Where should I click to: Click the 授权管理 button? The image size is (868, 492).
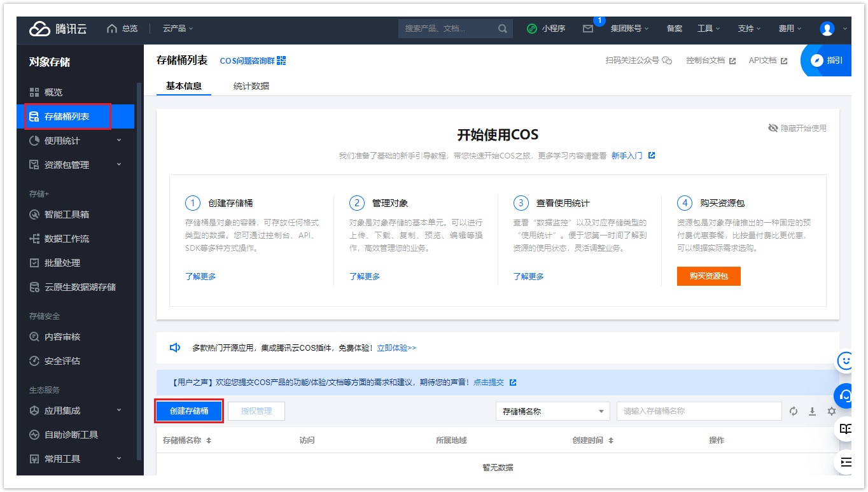tap(256, 411)
